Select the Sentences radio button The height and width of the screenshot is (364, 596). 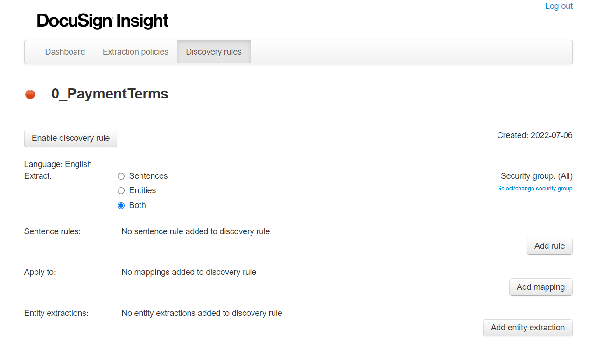[x=121, y=176]
